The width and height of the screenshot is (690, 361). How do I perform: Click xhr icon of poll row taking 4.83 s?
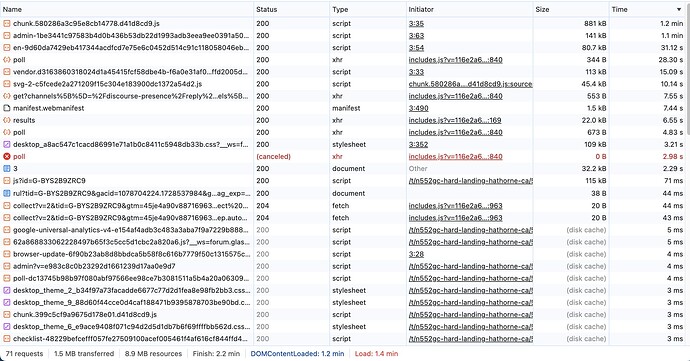tap(7, 133)
